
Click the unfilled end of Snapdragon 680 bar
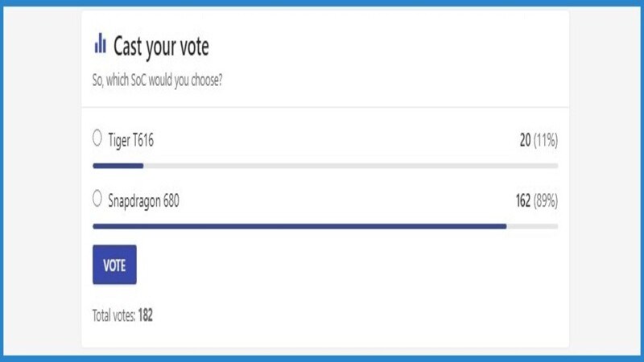coord(532,226)
